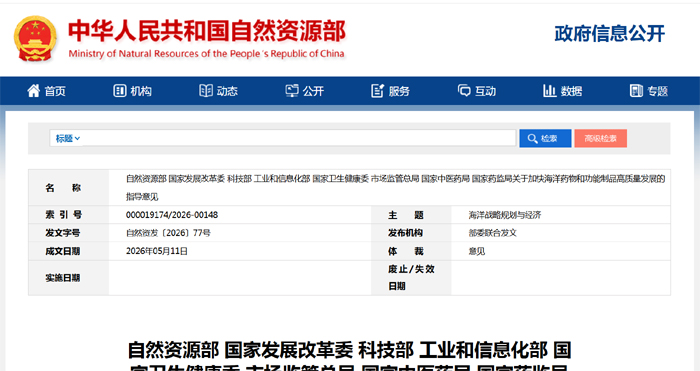Screen dimensions: 700x371
Task: Click the blue 检索 search button
Action: tap(545, 138)
